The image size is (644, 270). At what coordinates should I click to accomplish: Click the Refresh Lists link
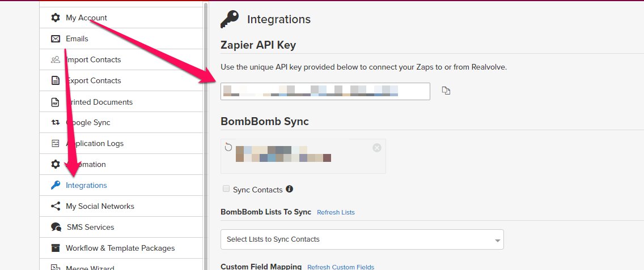pyautogui.click(x=336, y=212)
